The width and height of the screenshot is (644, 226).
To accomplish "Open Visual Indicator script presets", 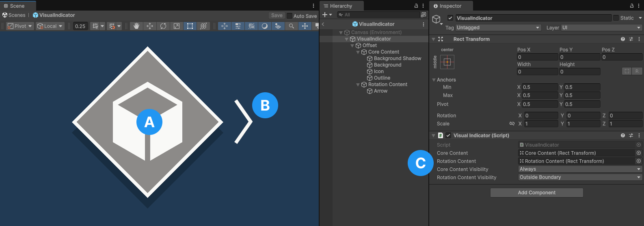I will [631, 135].
